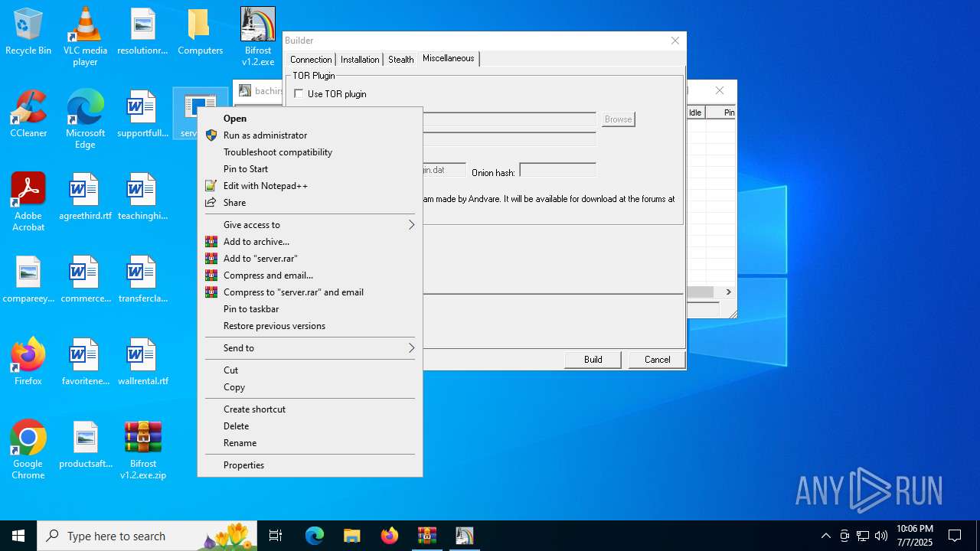Choose Open in context menu

310,118
